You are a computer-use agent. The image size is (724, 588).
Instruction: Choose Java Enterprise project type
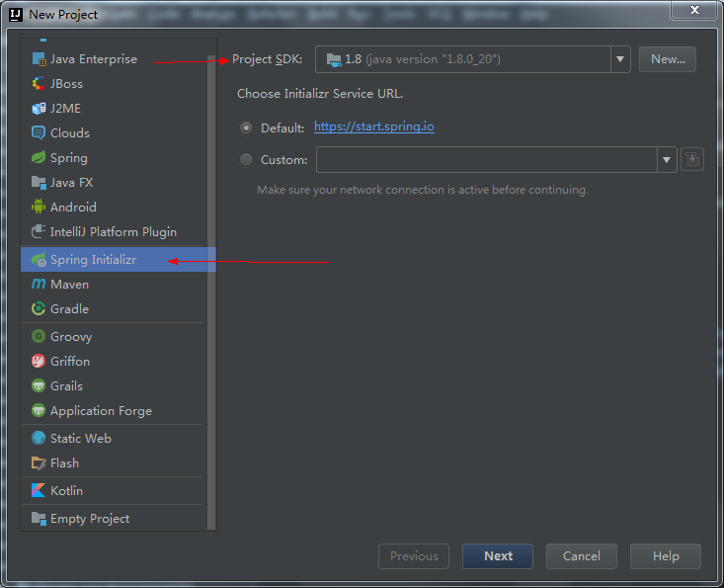(x=93, y=59)
